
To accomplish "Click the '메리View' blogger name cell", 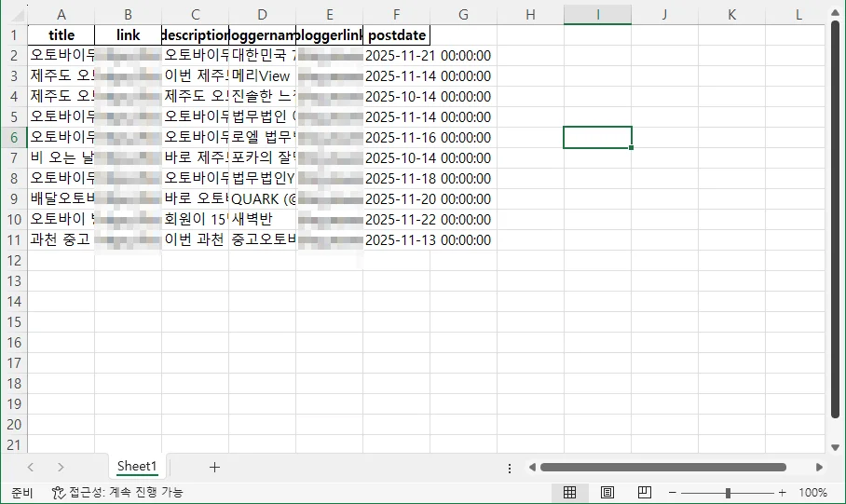I will pyautogui.click(x=262, y=76).
